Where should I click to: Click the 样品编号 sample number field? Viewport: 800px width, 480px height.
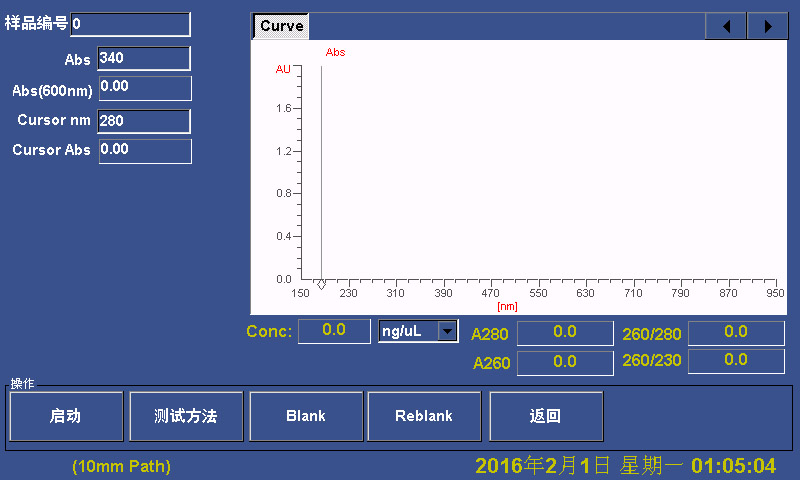click(x=130, y=24)
